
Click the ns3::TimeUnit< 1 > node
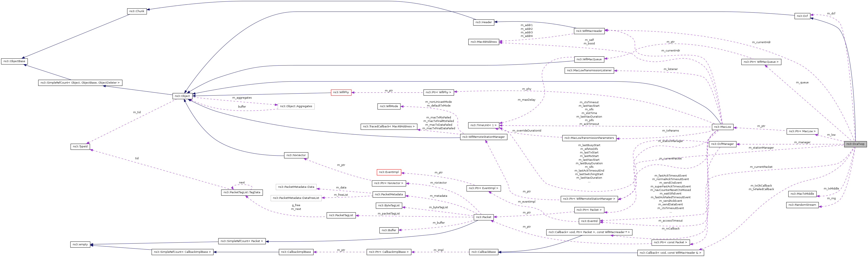click(483, 125)
